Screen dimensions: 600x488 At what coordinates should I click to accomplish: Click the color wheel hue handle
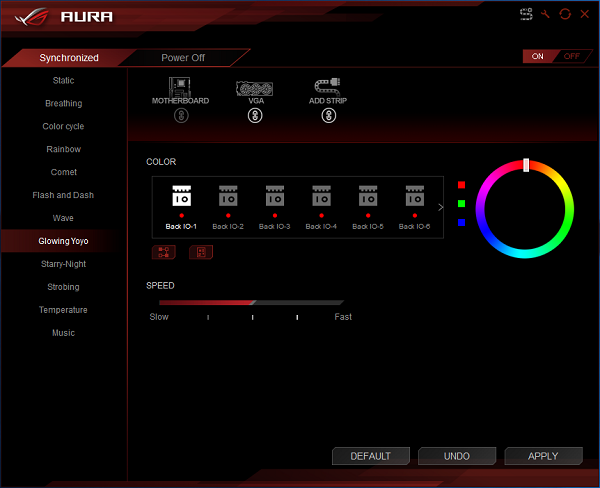(526, 165)
